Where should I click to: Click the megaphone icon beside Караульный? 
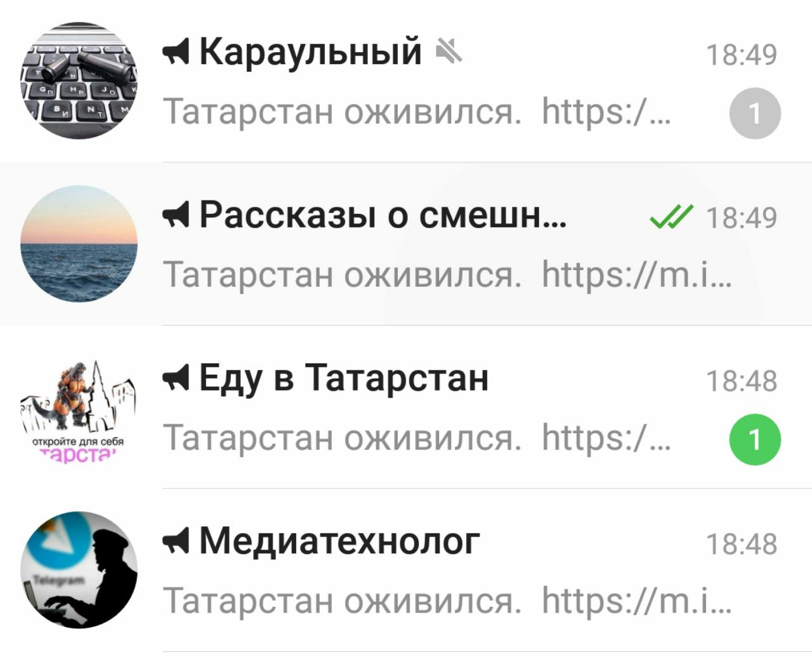[176, 52]
